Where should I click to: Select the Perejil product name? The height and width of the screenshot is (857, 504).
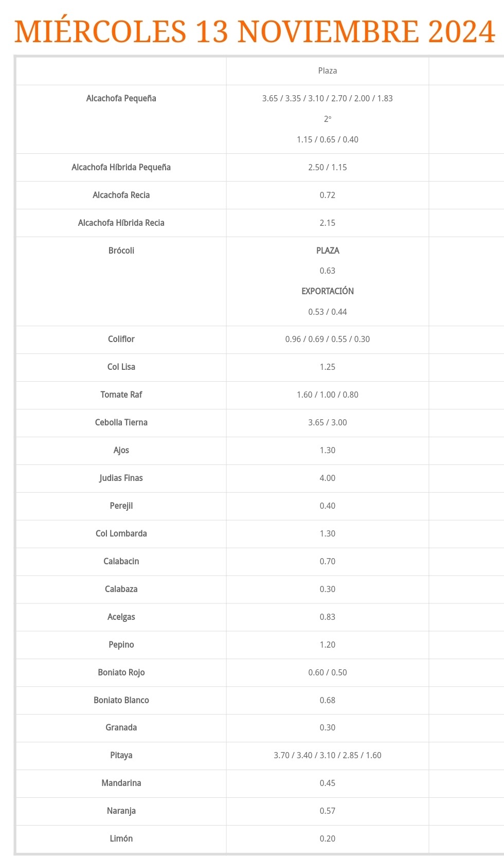(121, 506)
